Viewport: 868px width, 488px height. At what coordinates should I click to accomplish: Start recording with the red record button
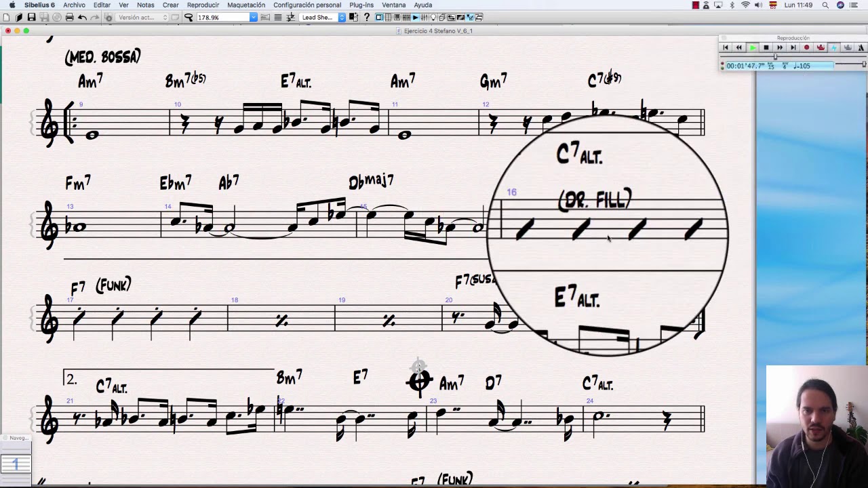tap(806, 47)
